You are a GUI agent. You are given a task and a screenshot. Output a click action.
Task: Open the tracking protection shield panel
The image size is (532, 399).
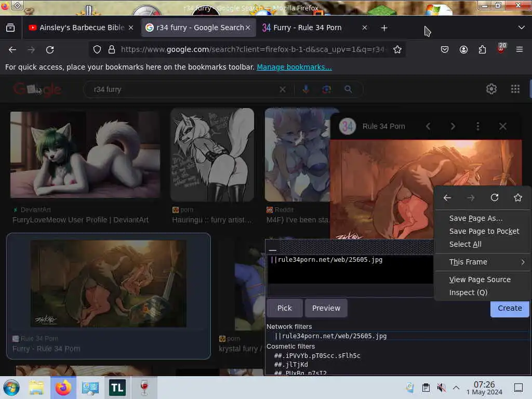(97, 49)
